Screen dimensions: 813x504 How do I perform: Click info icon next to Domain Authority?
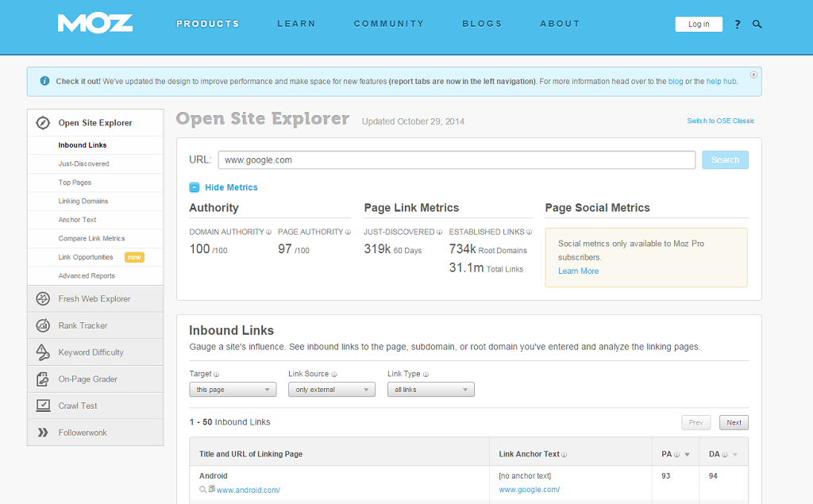click(268, 233)
